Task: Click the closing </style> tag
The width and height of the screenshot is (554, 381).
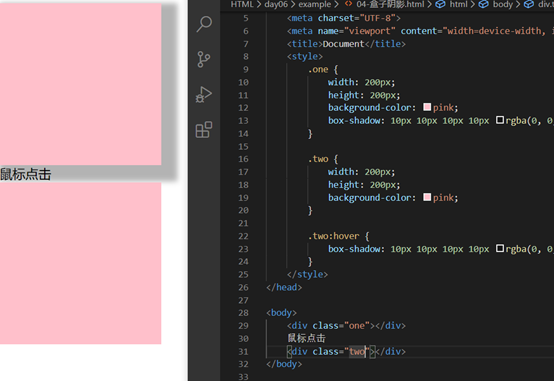Action: 307,275
